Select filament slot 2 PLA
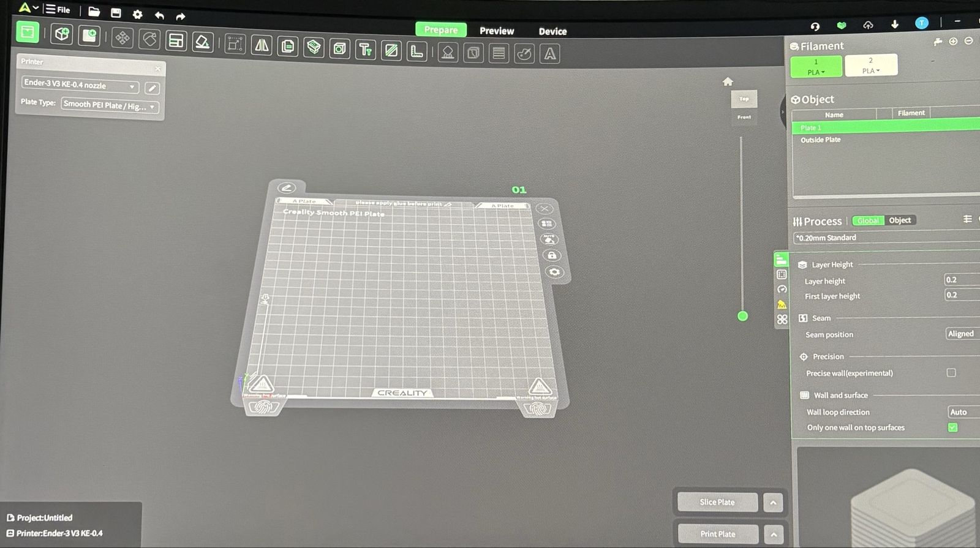The image size is (980, 548). (x=871, y=66)
